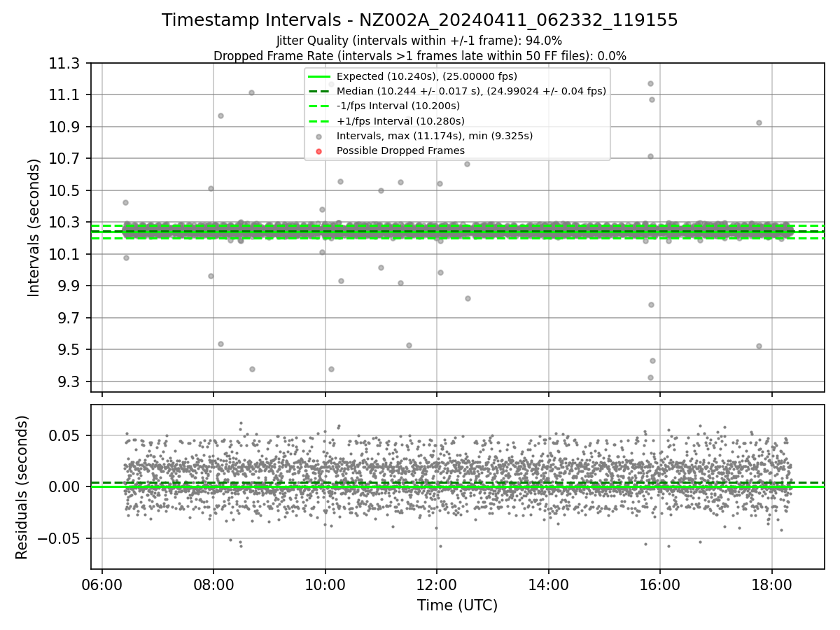Screen dimensions: 840x630
Task: Click the 10.3 y-axis tick label
Action: tap(65, 223)
